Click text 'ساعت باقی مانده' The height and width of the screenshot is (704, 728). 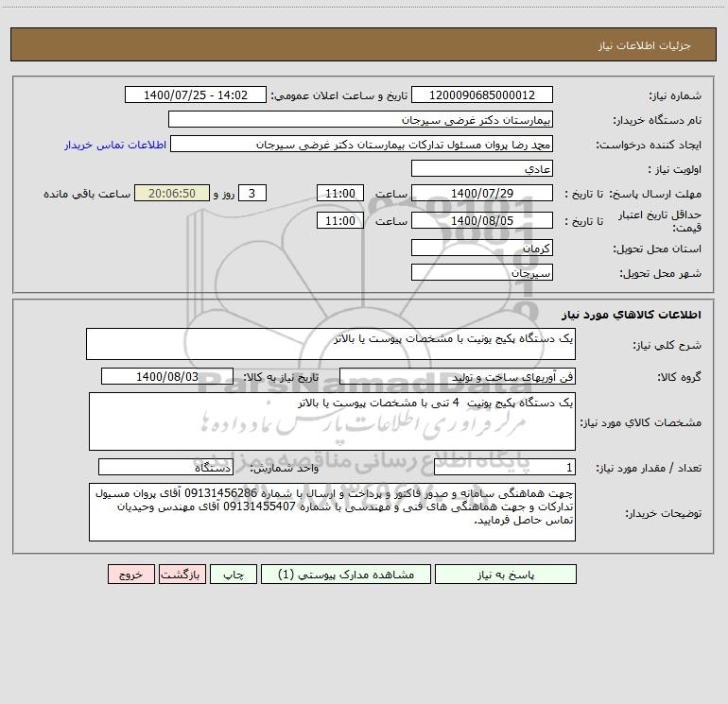[87, 194]
